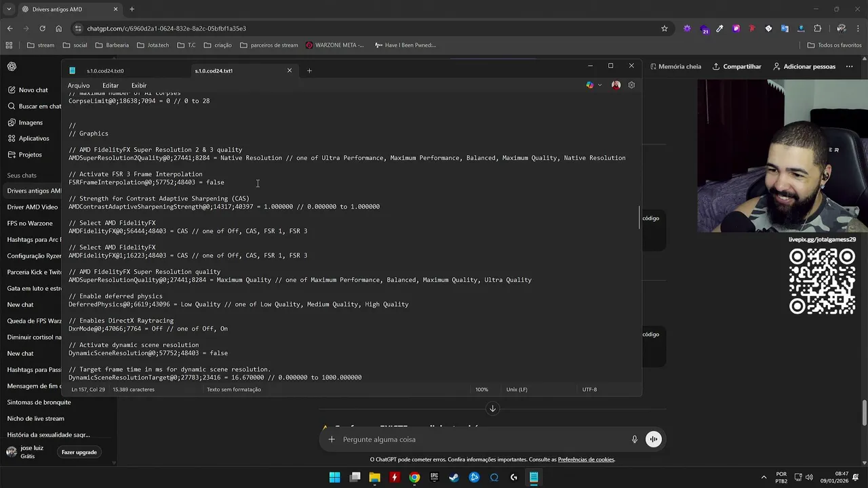Click the Compartilhar button

(736, 66)
